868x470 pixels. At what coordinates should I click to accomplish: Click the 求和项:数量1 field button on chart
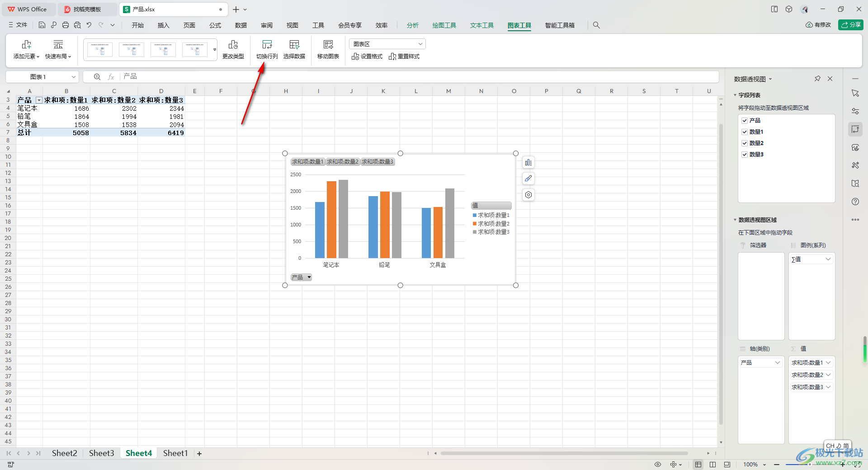[x=308, y=162]
